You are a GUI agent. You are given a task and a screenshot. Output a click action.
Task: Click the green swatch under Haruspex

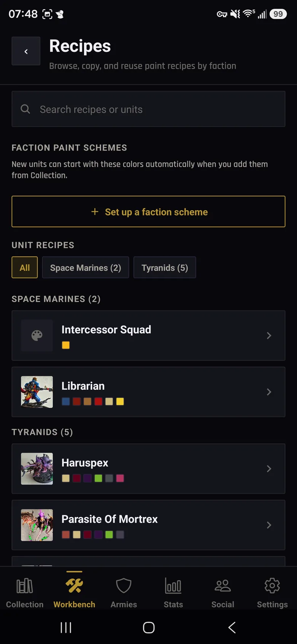coord(98,478)
